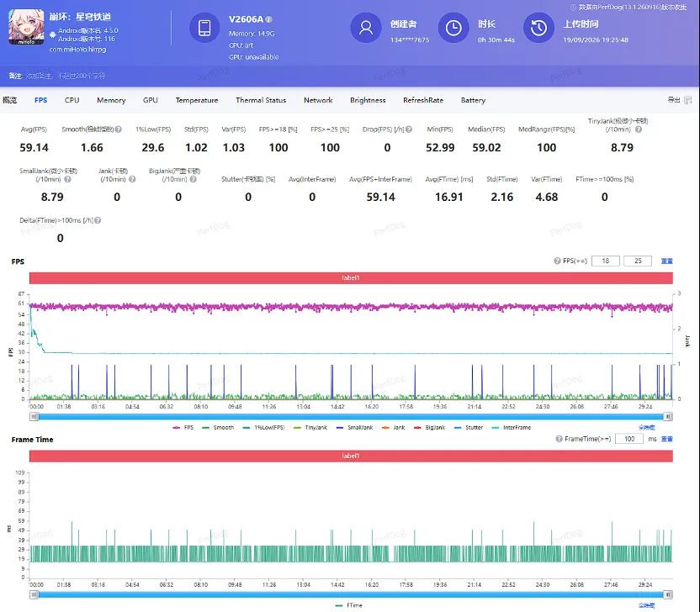The height and width of the screenshot is (612, 700).
Task: Click the right handle of Frame Time range slider
Action: point(668,594)
